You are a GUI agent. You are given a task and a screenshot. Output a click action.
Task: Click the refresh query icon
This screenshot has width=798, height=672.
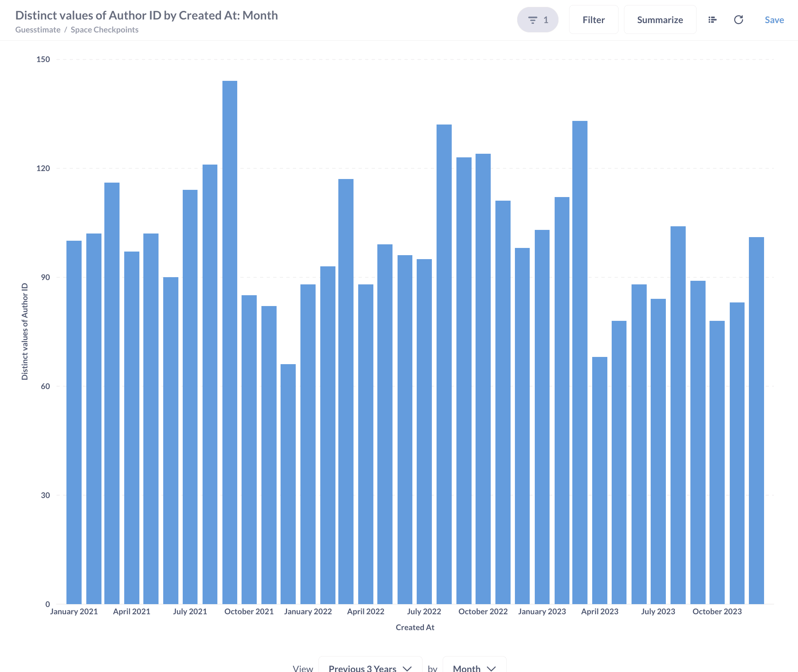click(x=738, y=20)
